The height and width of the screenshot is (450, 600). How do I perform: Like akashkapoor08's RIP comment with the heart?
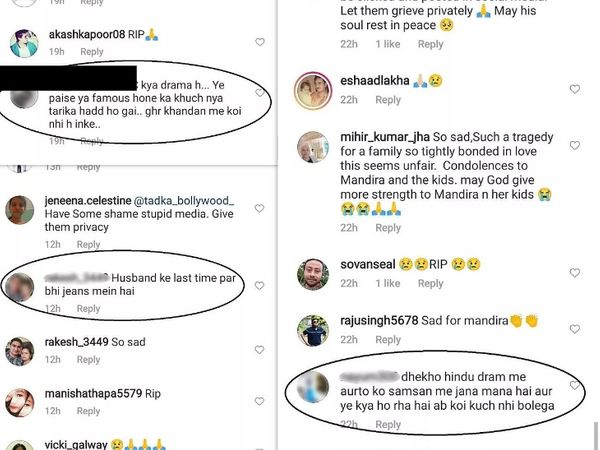(x=260, y=43)
